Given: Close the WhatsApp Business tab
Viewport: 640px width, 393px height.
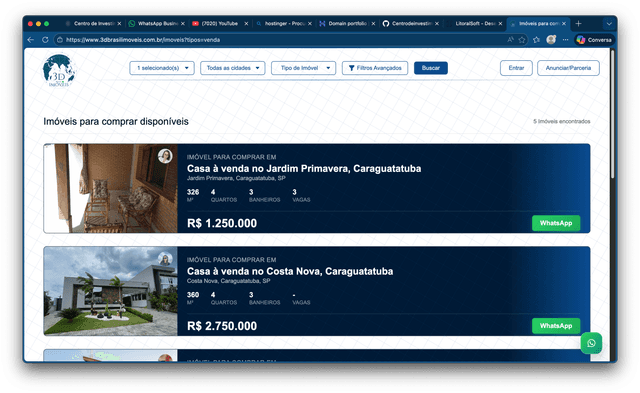Looking at the screenshot, I should [183, 24].
